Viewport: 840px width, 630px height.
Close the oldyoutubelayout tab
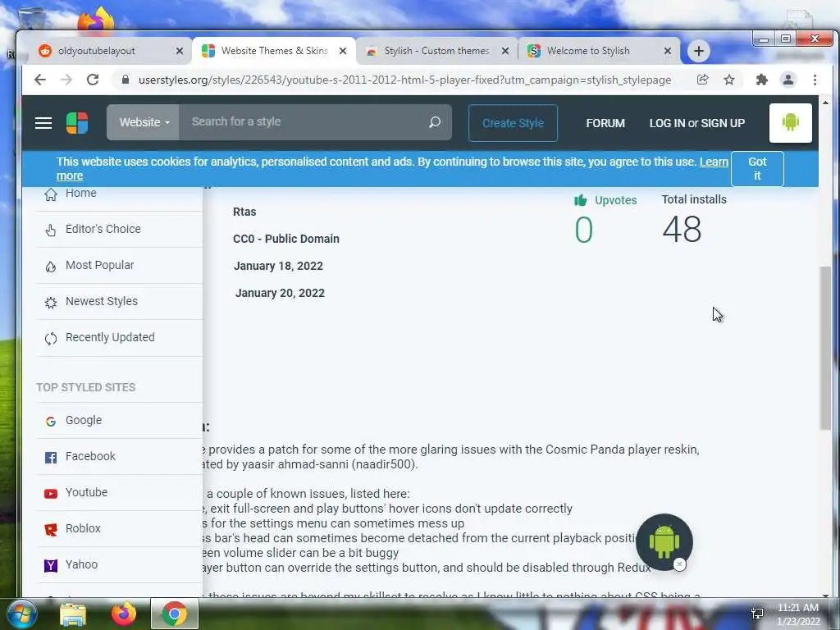(x=180, y=51)
